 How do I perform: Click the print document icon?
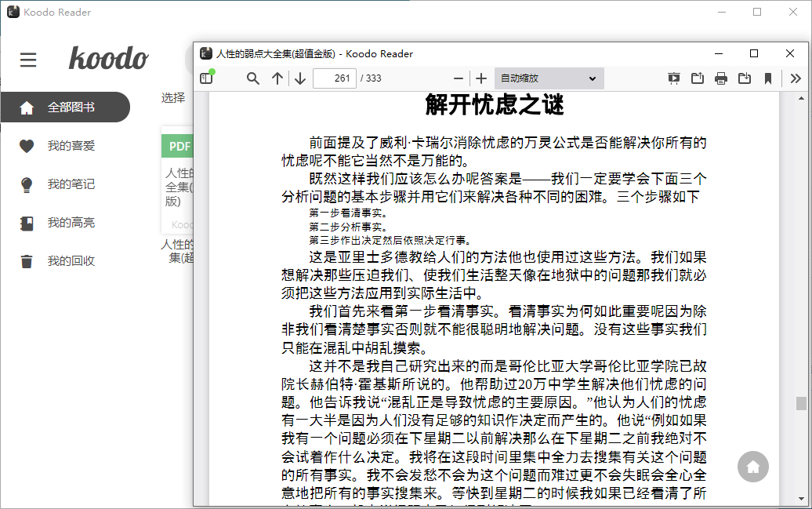[720, 78]
